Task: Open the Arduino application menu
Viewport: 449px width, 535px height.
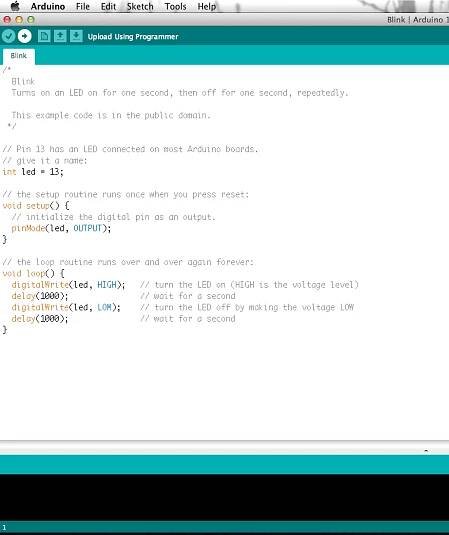Action: (x=48, y=6)
